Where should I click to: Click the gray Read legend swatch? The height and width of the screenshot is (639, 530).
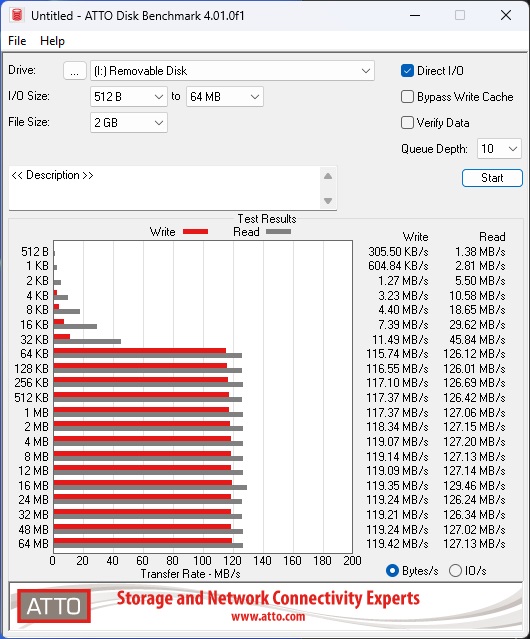(278, 231)
